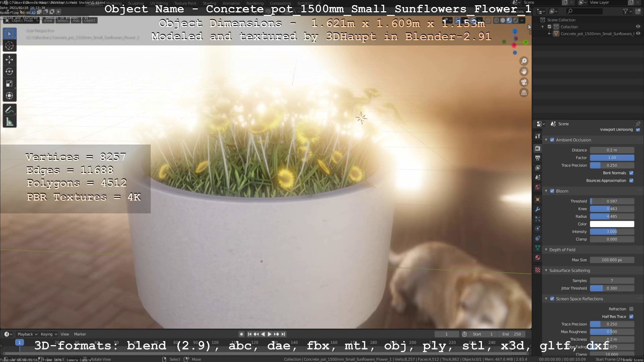Toggle camera view with camera icon
The height and width of the screenshot is (362, 644).
pos(524,82)
